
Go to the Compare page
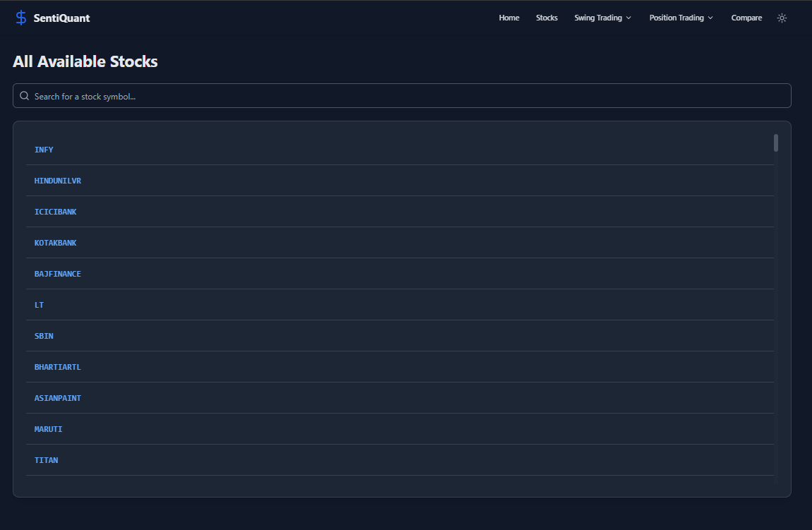point(746,18)
